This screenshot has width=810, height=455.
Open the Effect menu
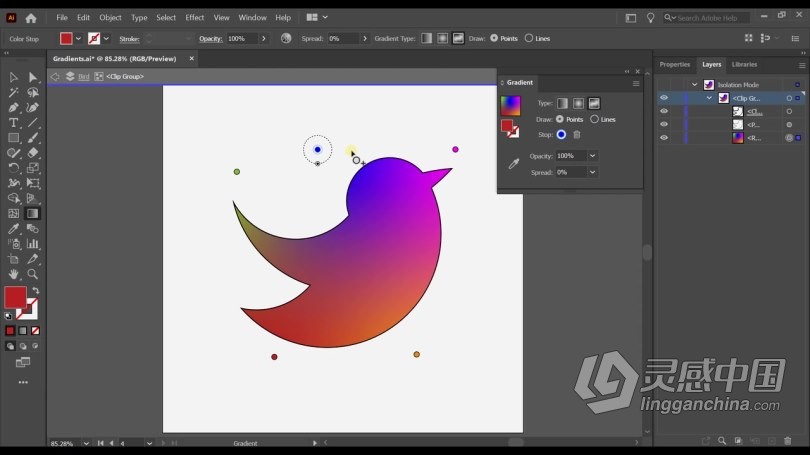pyautogui.click(x=195, y=18)
